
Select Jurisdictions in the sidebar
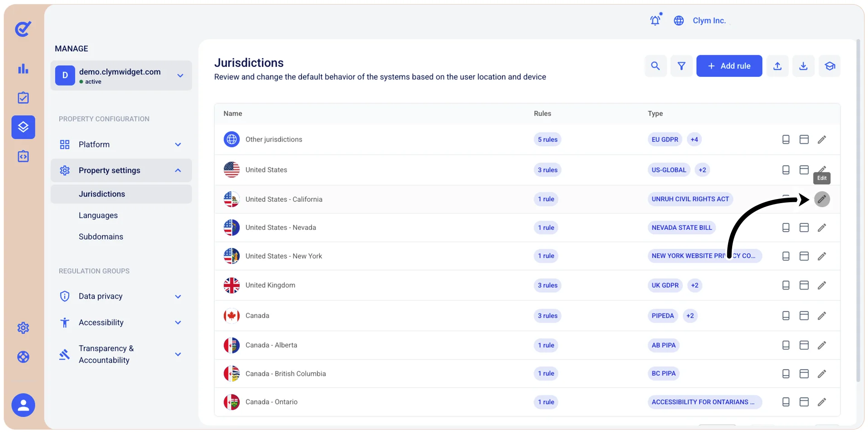click(x=121, y=194)
